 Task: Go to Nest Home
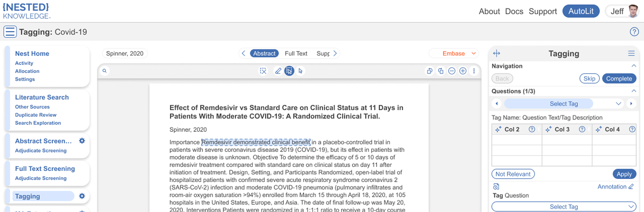pos(32,53)
